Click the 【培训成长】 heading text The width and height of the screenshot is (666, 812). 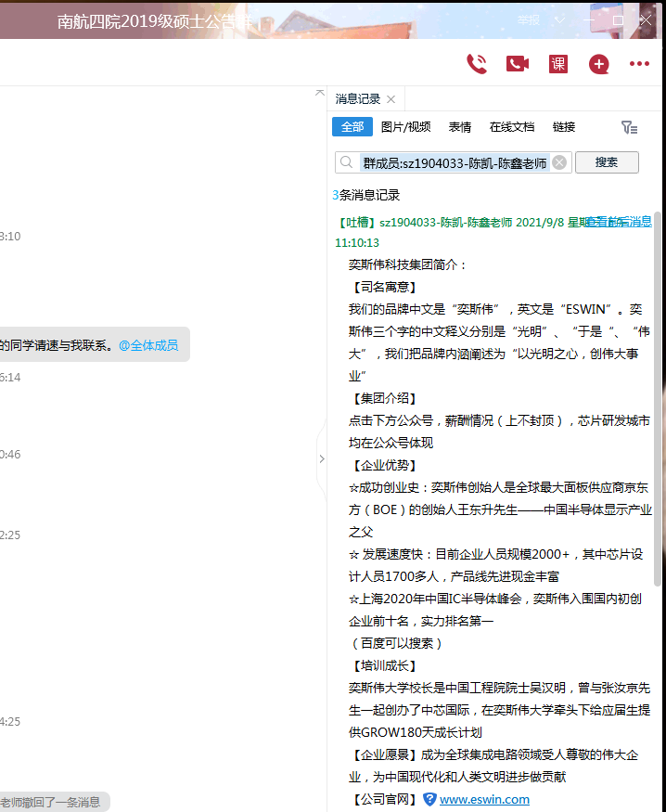pos(385,665)
